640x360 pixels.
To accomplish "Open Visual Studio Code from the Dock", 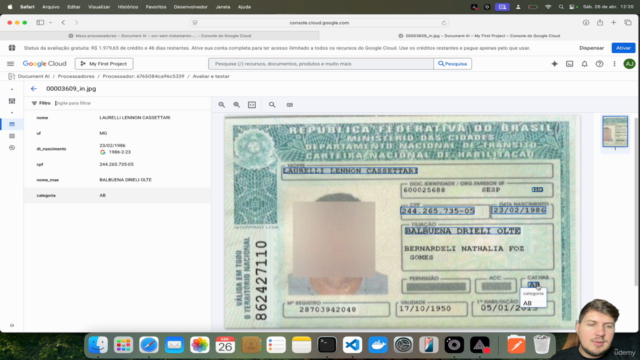I will click(x=352, y=345).
